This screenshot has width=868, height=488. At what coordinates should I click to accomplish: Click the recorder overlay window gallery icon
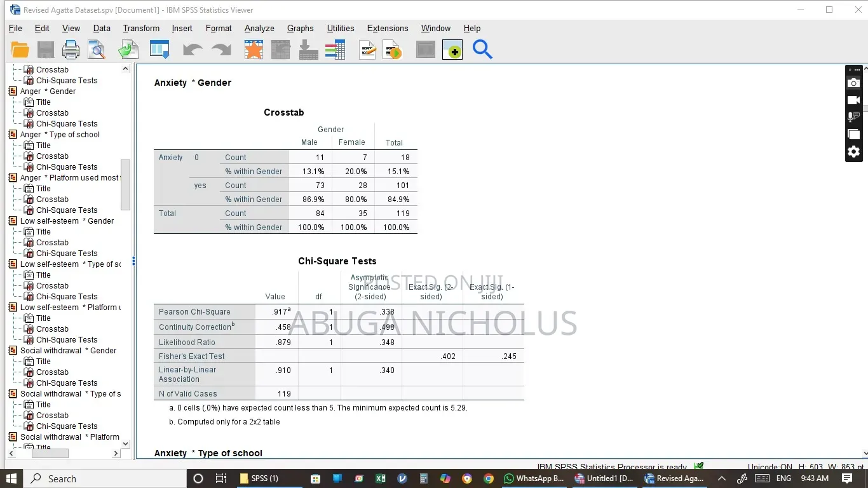854,134
